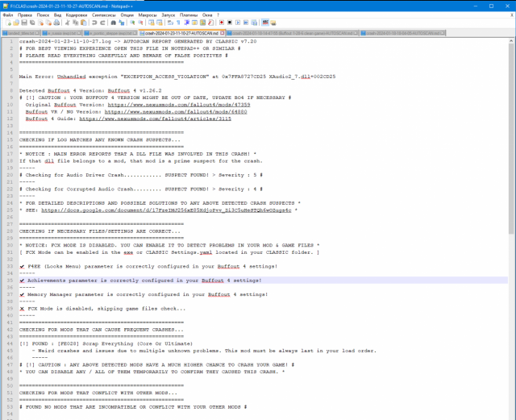The image size is (516, 420).
Task: Open the Original Buffout nexusmods mods/47359 link
Action: 179,105
